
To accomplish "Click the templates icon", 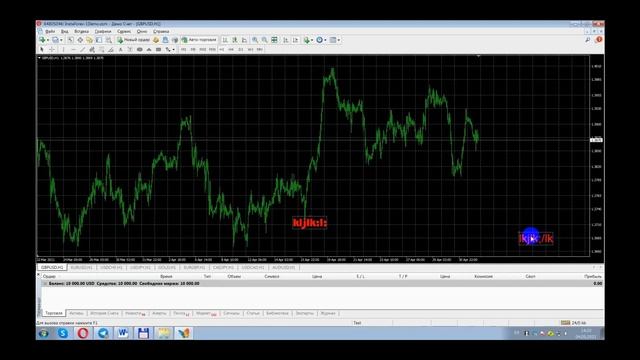I will tap(333, 40).
